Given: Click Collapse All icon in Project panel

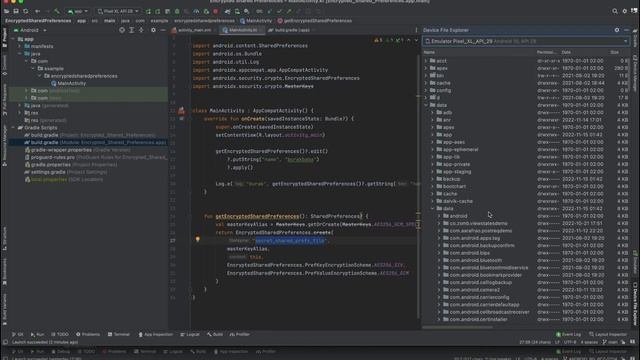Looking at the screenshot, I should click(141, 30).
